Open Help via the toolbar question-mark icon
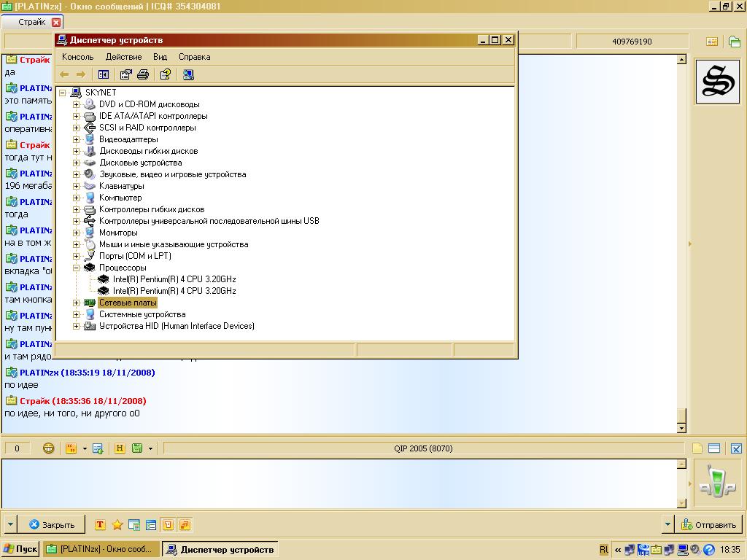Viewport: 747px width, 560px height. coord(166,74)
